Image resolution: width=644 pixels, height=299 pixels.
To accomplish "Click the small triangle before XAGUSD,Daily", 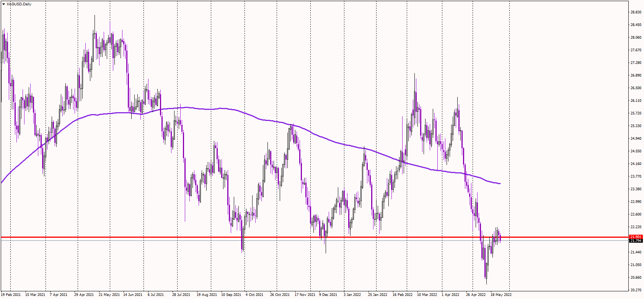I will click(x=3, y=4).
